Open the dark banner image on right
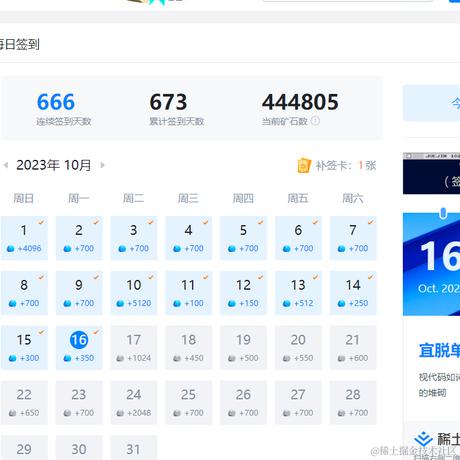This screenshot has height=460, width=460. coord(431,173)
